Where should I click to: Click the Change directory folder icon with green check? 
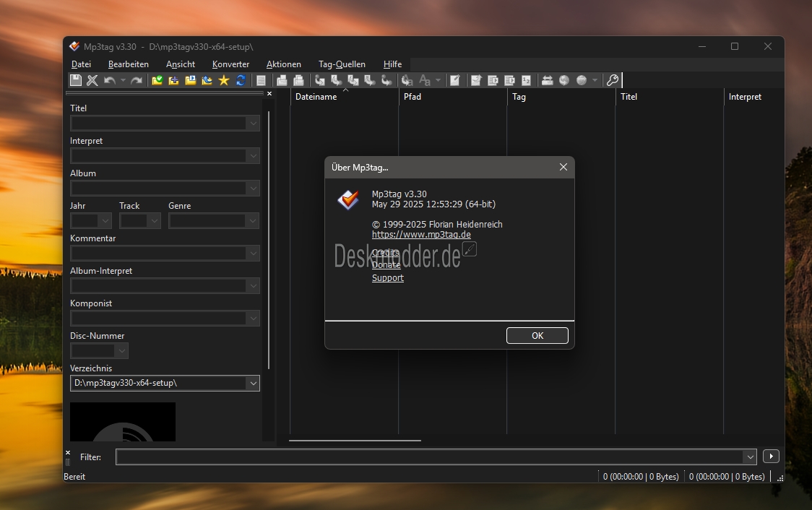[x=157, y=80]
